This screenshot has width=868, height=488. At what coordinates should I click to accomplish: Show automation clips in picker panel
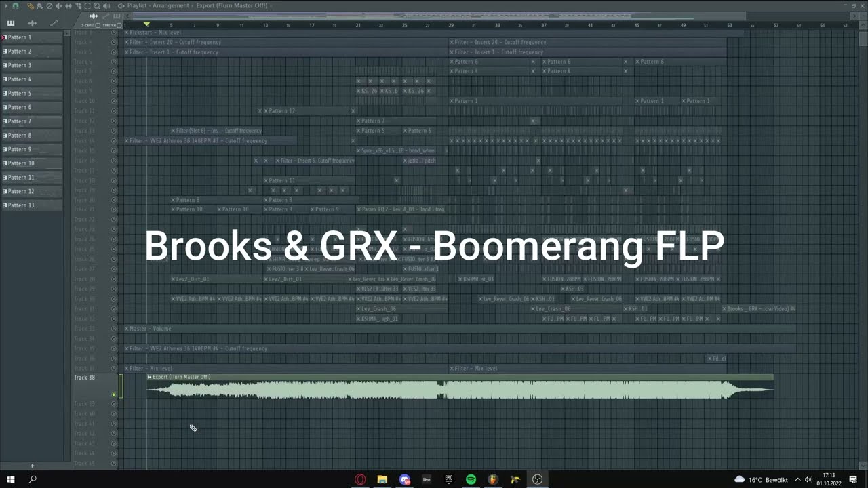tap(54, 23)
